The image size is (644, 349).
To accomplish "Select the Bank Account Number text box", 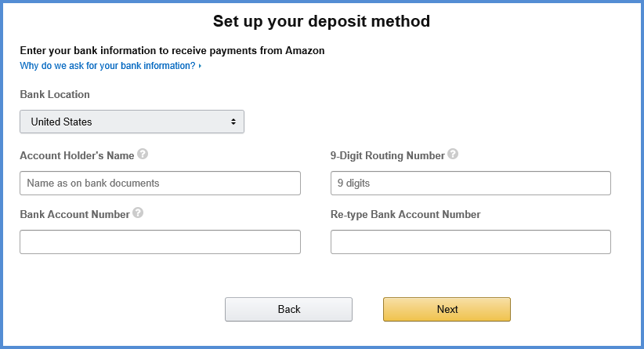I will [160, 242].
